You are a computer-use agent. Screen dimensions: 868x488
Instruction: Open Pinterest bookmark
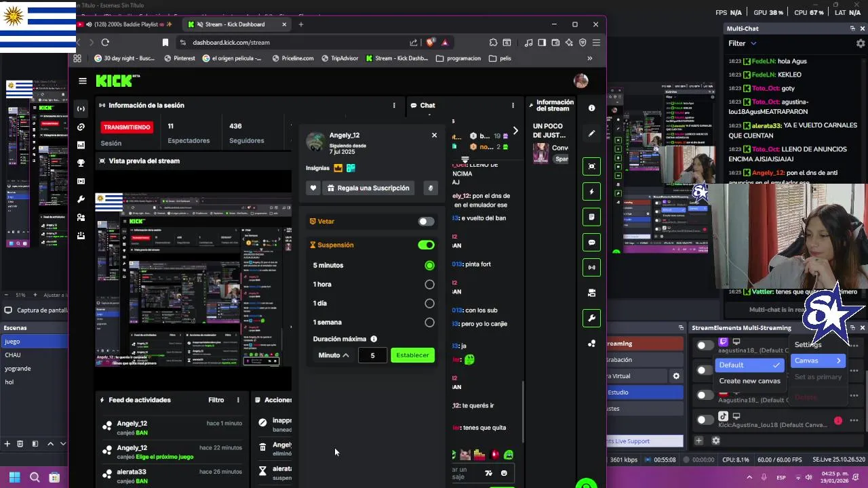179,58
